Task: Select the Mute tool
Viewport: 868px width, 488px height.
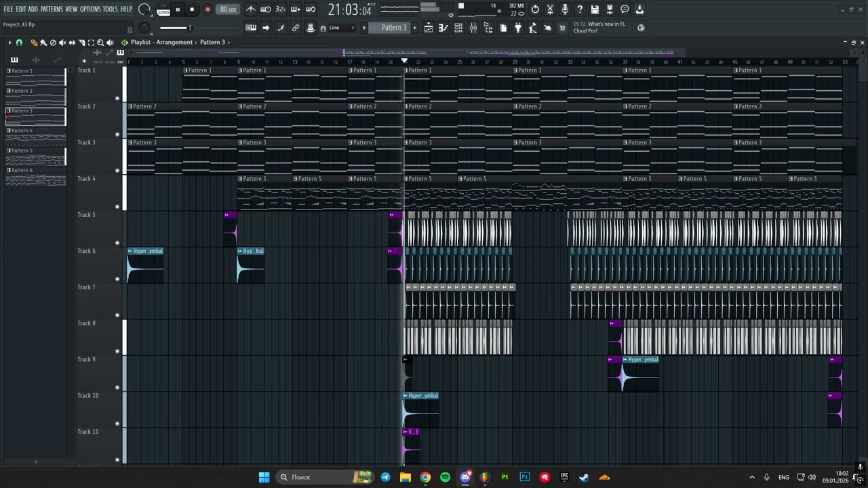Action: point(62,42)
